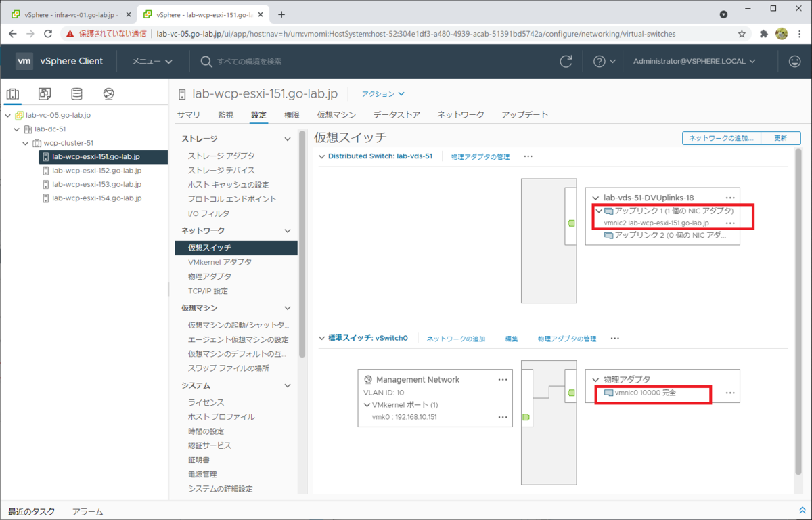
Task: Collapse the lab-vc-05.go-lab.jp tree node
Action: tap(8, 115)
